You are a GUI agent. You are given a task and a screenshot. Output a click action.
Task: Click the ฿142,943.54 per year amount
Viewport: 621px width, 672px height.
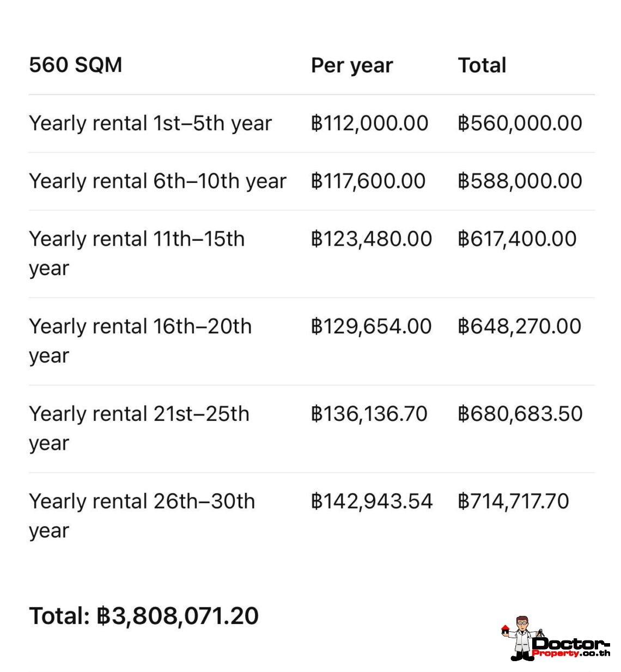pos(372,501)
